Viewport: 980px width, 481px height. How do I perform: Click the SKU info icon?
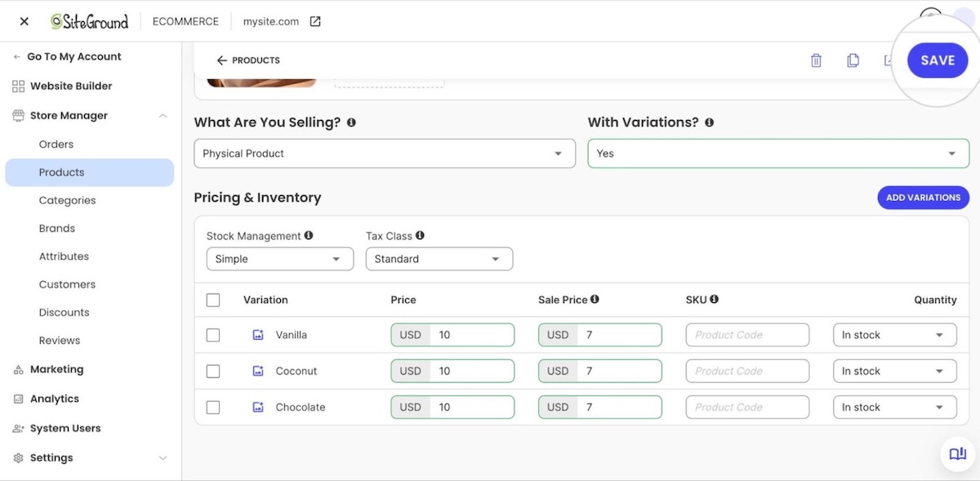click(x=714, y=300)
